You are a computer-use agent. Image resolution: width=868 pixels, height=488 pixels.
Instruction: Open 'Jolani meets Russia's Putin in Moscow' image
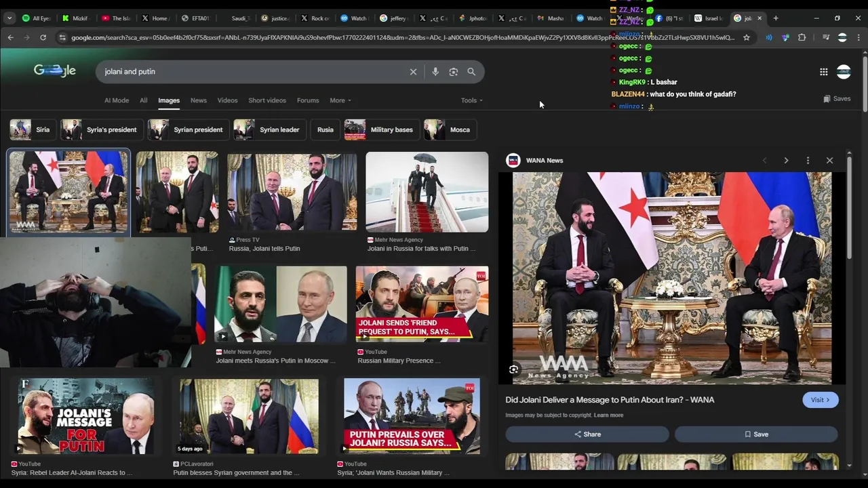281,304
